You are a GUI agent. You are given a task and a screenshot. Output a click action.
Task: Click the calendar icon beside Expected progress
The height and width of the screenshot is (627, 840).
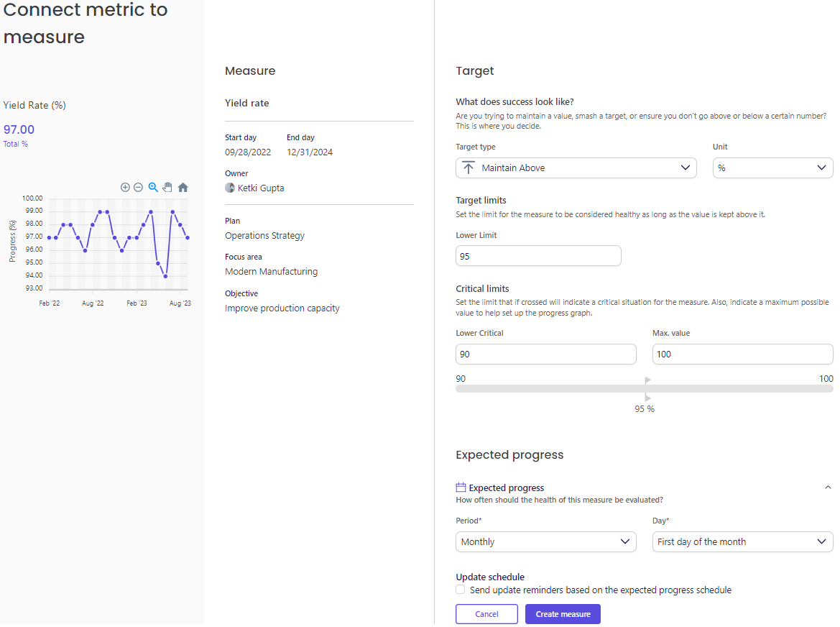tap(461, 487)
